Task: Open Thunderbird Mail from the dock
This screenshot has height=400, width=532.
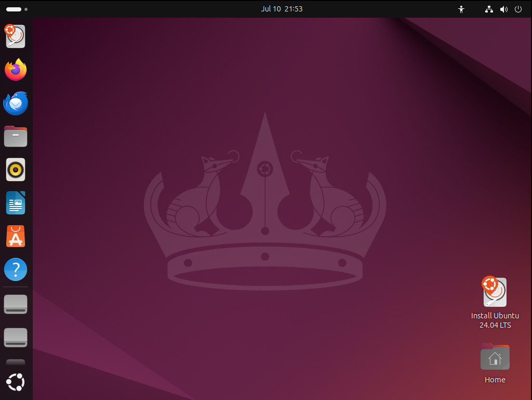Action: coord(16,103)
